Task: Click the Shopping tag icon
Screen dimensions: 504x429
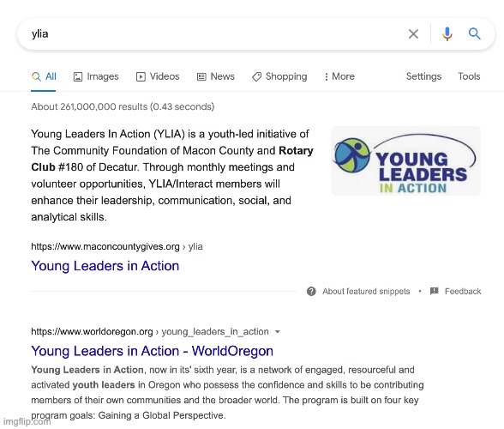Action: [256, 76]
